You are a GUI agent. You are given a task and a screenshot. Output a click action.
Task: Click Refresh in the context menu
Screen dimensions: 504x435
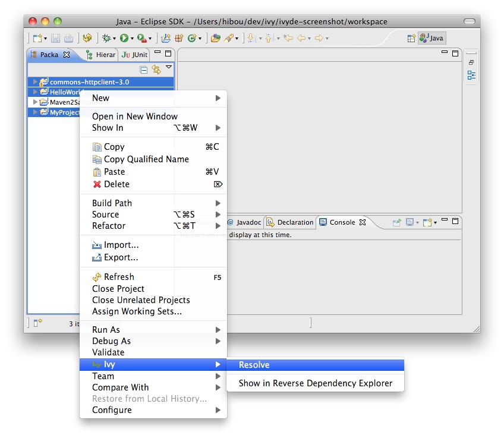tap(119, 277)
